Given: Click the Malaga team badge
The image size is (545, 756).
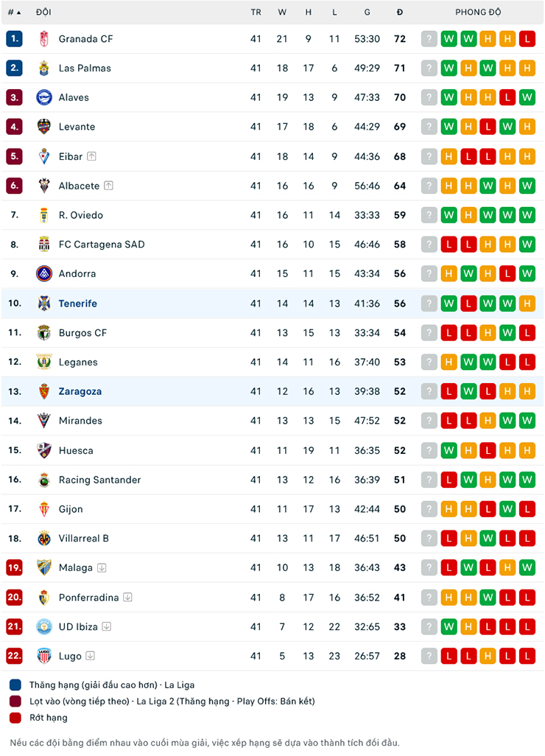Looking at the screenshot, I should (x=44, y=567).
